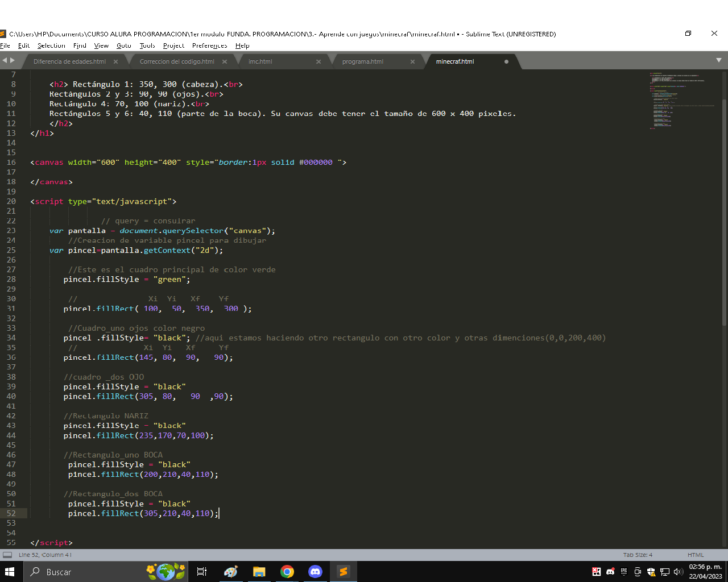Click the "green" fillStyle string
Image resolution: width=728 pixels, height=582 pixels.
click(x=169, y=280)
